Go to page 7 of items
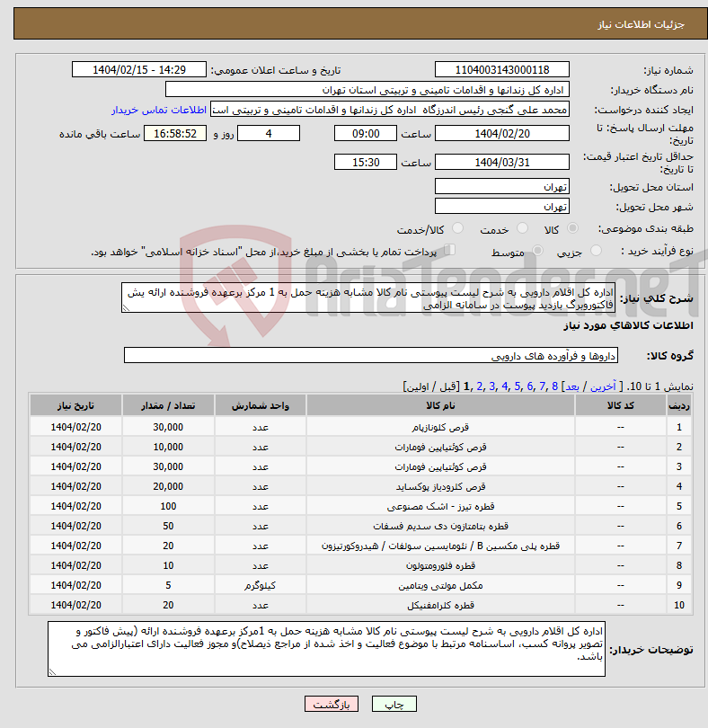 point(543,386)
